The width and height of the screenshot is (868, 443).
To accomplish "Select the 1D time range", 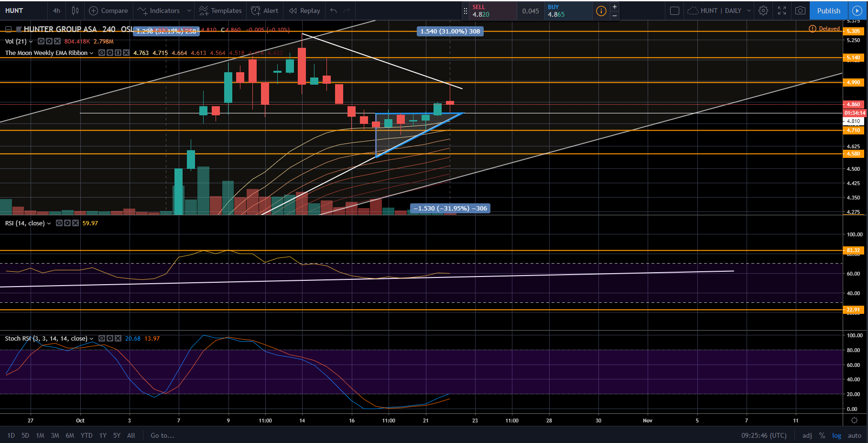I will [x=11, y=435].
